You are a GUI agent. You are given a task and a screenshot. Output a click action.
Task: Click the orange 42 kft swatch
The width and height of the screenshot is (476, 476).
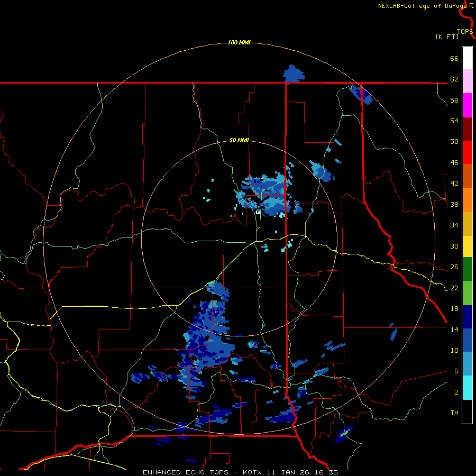[467, 200]
